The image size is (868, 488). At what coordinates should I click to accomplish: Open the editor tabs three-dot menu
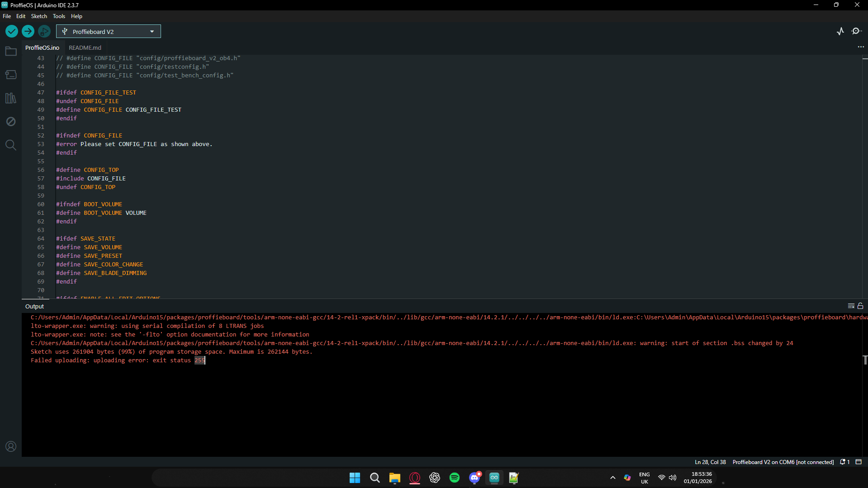[861, 47]
